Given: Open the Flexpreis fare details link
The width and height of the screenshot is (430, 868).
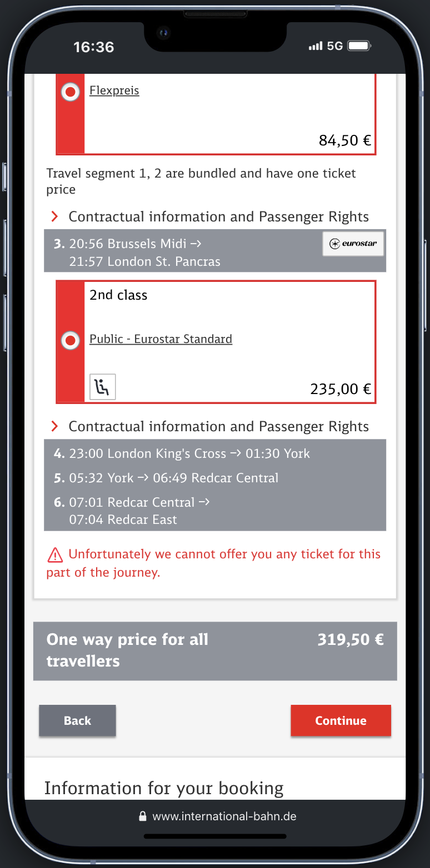Looking at the screenshot, I should tap(114, 90).
